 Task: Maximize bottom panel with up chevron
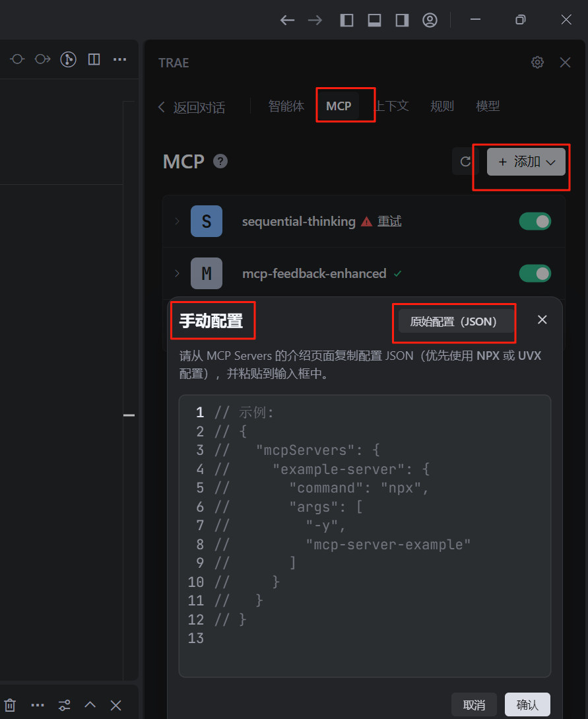(x=90, y=704)
